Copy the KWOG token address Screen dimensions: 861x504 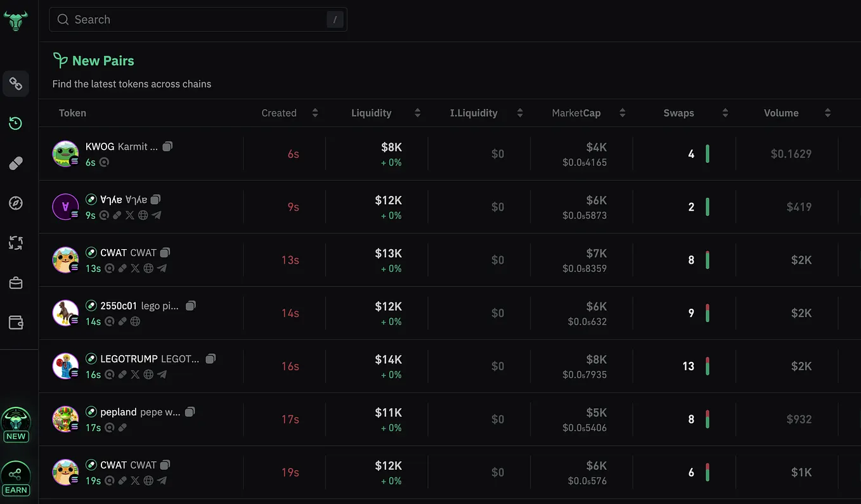[167, 146]
